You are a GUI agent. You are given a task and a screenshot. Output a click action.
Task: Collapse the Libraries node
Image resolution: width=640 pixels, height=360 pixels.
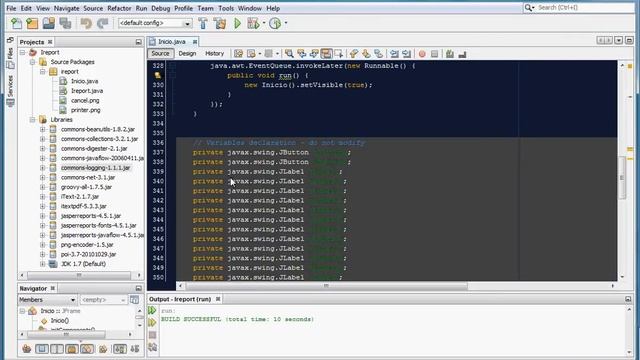tap(33, 120)
